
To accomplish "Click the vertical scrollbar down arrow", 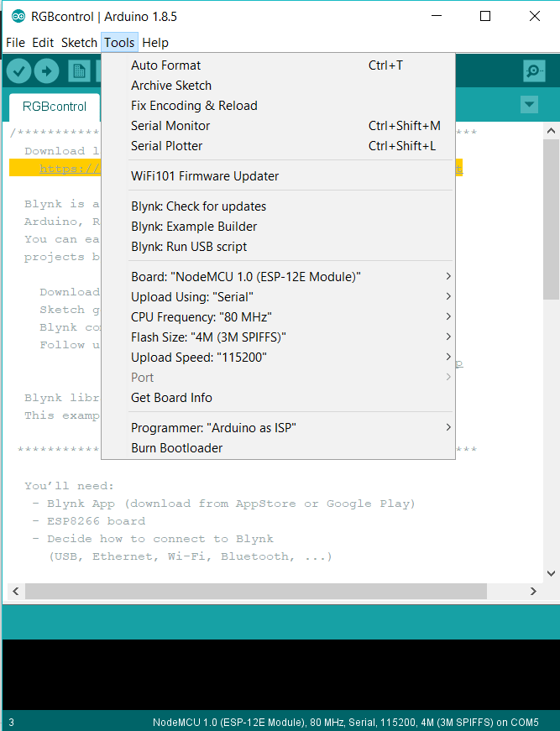I will (551, 573).
